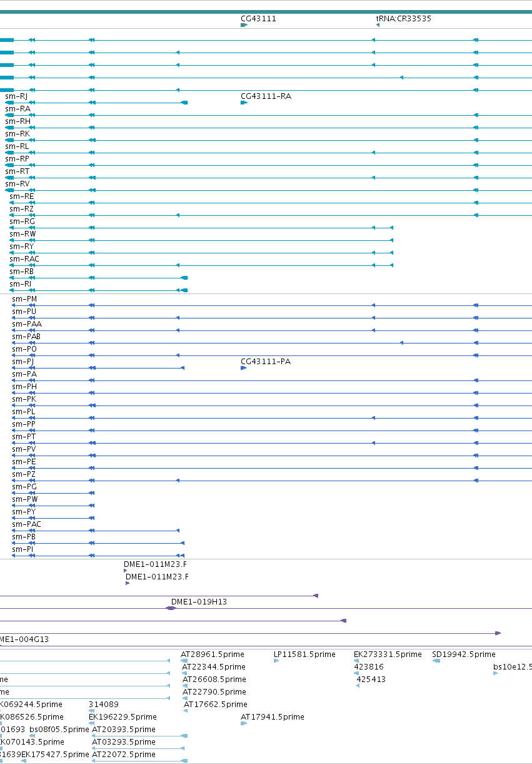532x764 pixels.
Task: Select the sm-PB protein label
Action: coord(24,537)
